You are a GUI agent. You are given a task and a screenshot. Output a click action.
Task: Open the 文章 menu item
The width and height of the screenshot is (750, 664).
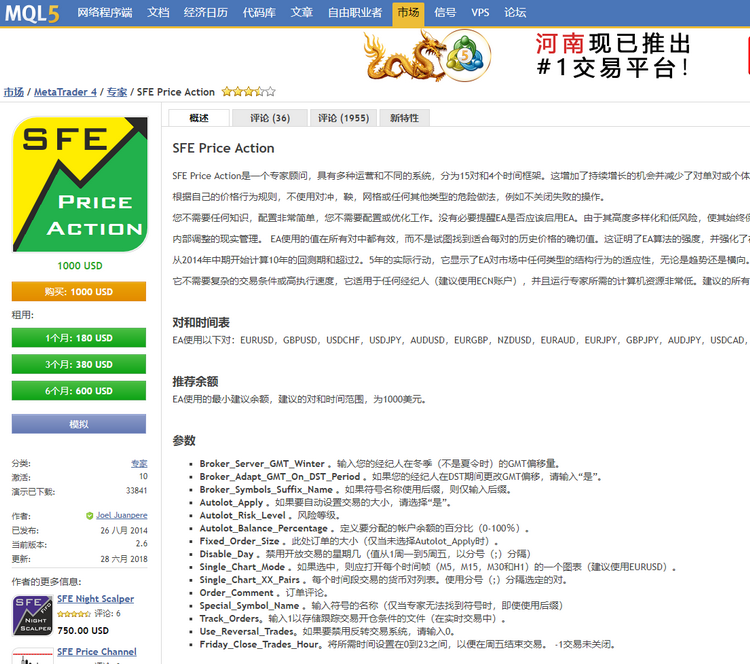coord(302,12)
